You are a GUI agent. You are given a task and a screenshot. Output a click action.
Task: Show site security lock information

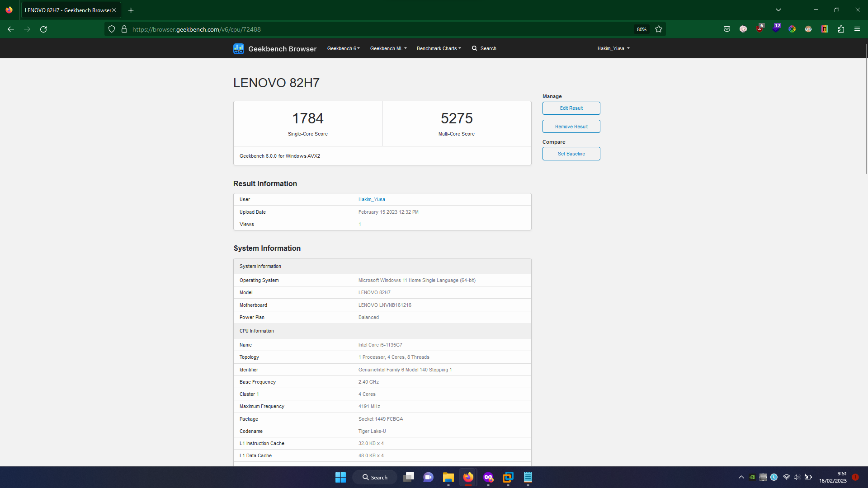pos(124,29)
